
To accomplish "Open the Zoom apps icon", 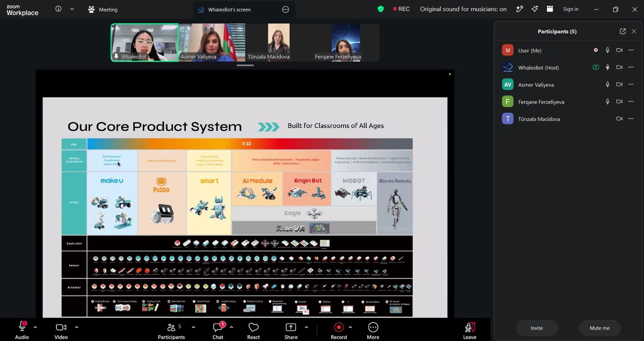I will coord(550,9).
